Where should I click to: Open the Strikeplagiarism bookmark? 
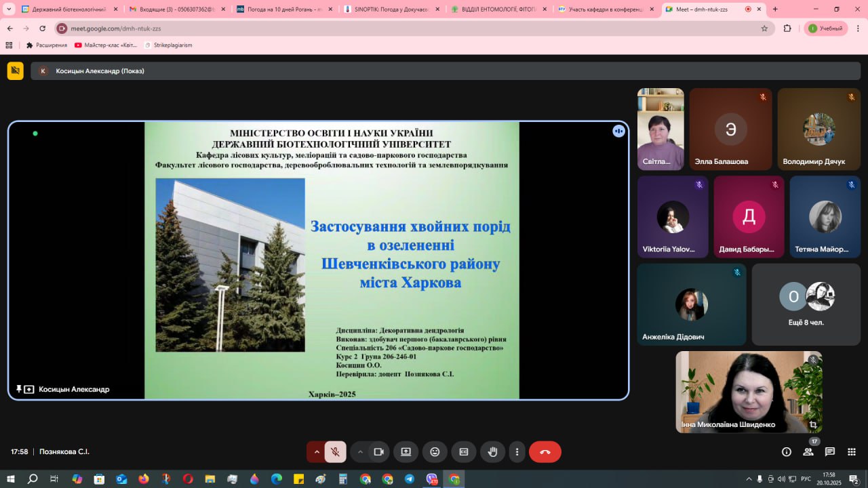click(x=172, y=45)
